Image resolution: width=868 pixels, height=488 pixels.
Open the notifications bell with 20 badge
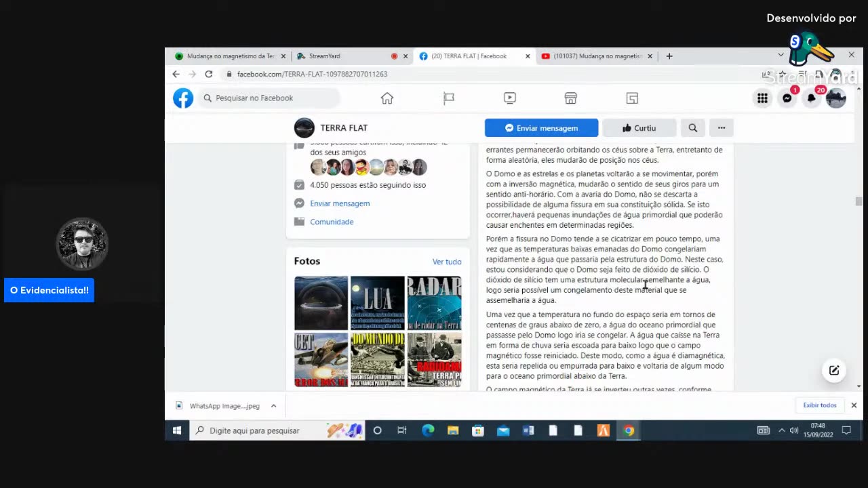point(812,98)
